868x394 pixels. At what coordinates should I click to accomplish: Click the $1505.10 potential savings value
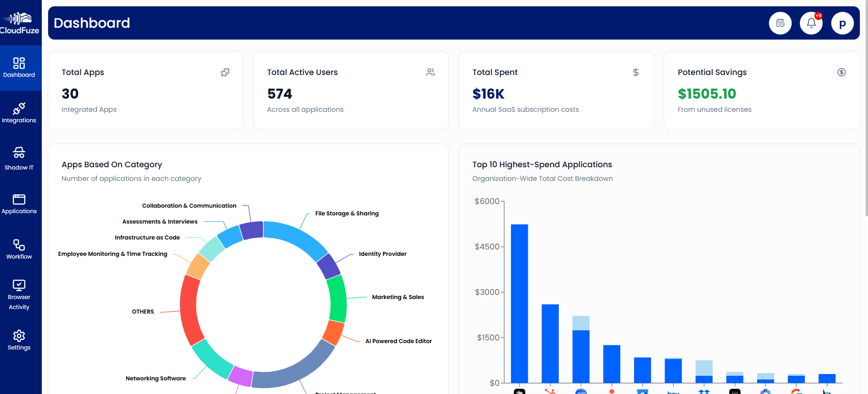pos(707,94)
